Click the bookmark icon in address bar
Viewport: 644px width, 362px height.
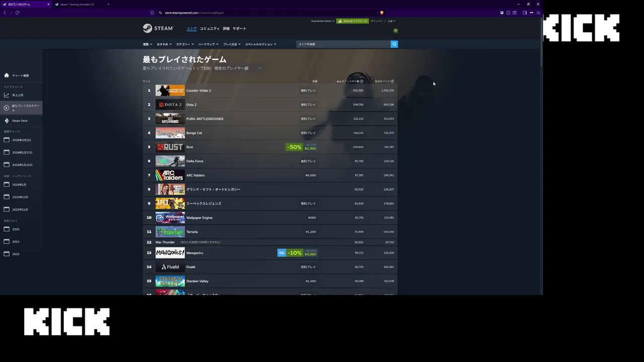[152, 13]
